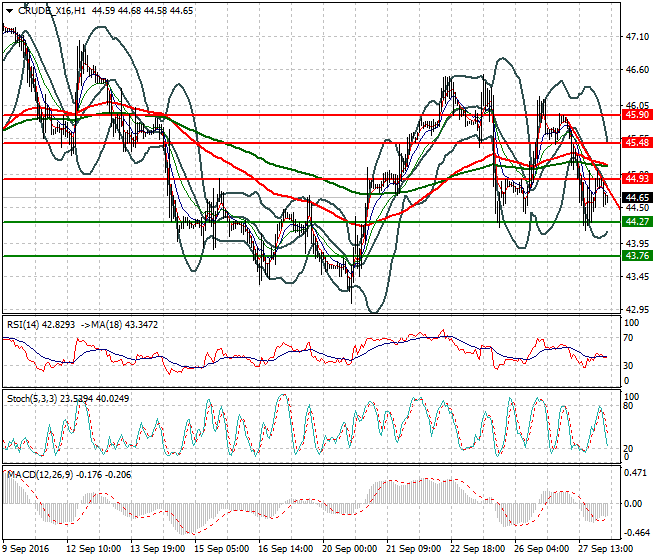The width and height of the screenshot is (660, 560).
Task: Click the current price 44.65 black label
Action: (637, 197)
